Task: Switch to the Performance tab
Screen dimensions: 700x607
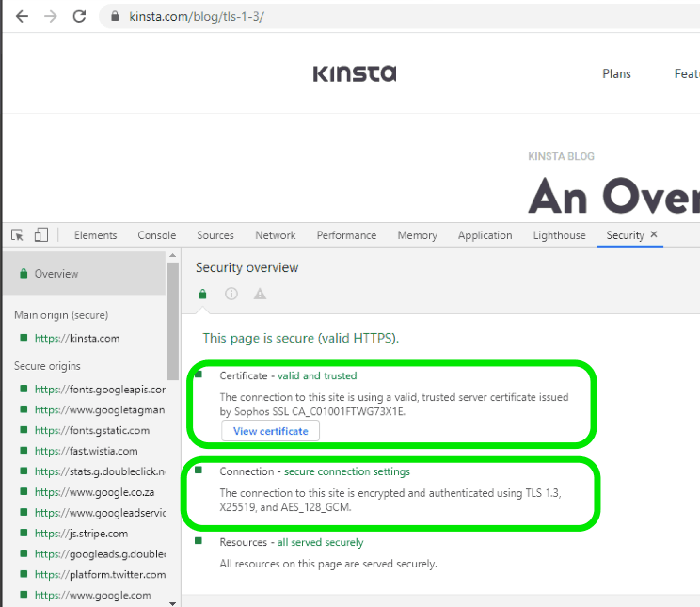Action: point(346,235)
